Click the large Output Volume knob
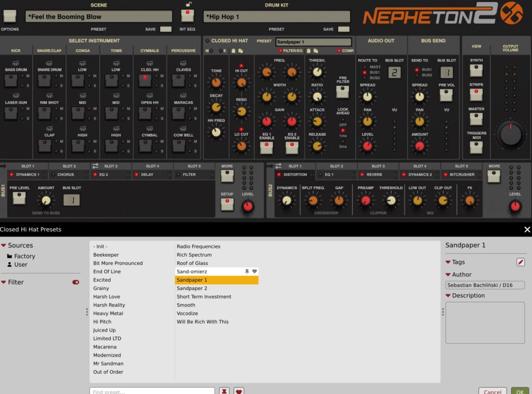532x394 pixels. click(x=510, y=134)
